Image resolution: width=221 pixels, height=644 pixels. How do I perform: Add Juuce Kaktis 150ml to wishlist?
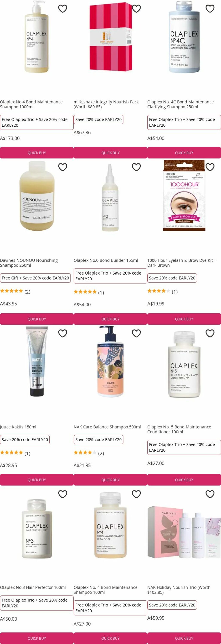tap(62, 333)
